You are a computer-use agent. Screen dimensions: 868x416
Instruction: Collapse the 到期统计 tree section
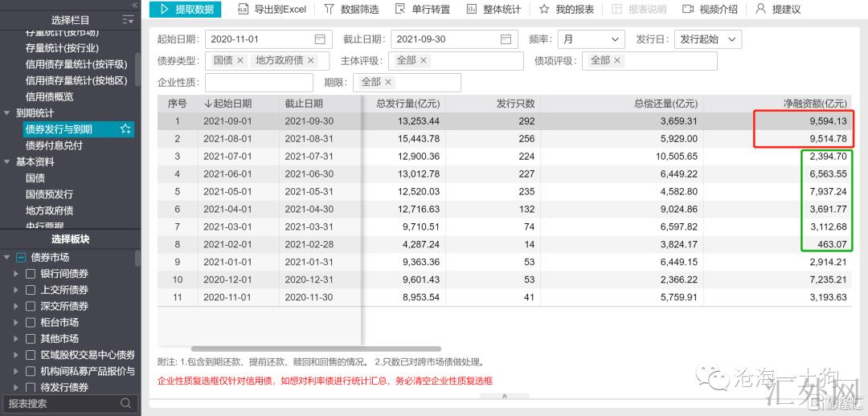click(7, 113)
